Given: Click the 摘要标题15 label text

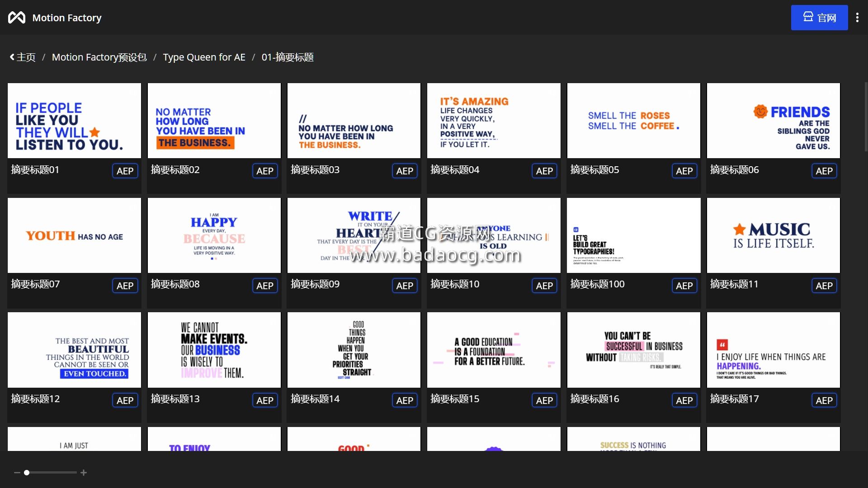Looking at the screenshot, I should pos(455,399).
